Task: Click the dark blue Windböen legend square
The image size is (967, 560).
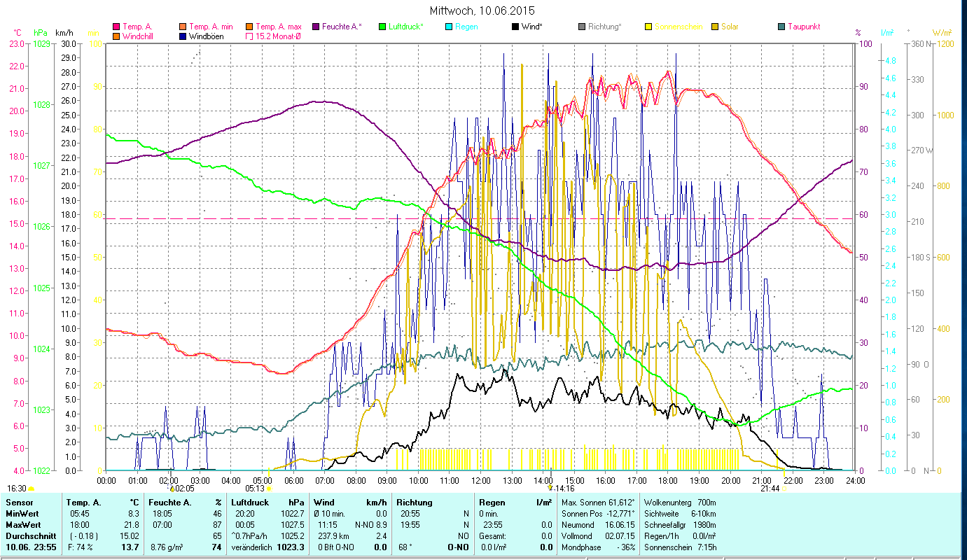Action: (x=182, y=36)
